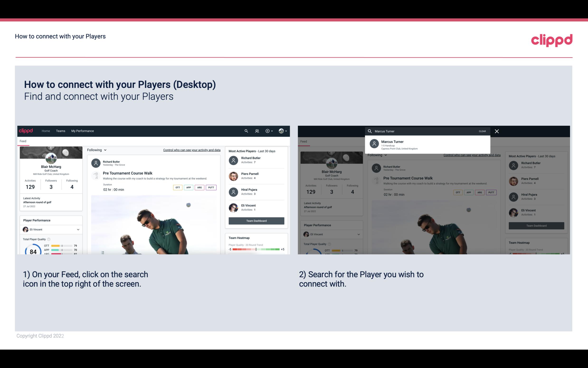Select the Home menu tab
Screen dimensions: 588x368
46,131
